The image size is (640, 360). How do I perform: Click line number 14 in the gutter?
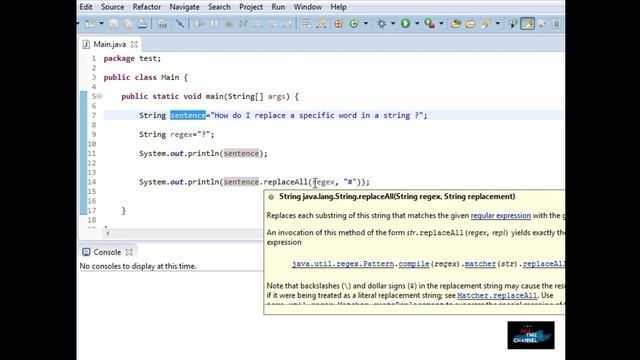click(x=91, y=182)
